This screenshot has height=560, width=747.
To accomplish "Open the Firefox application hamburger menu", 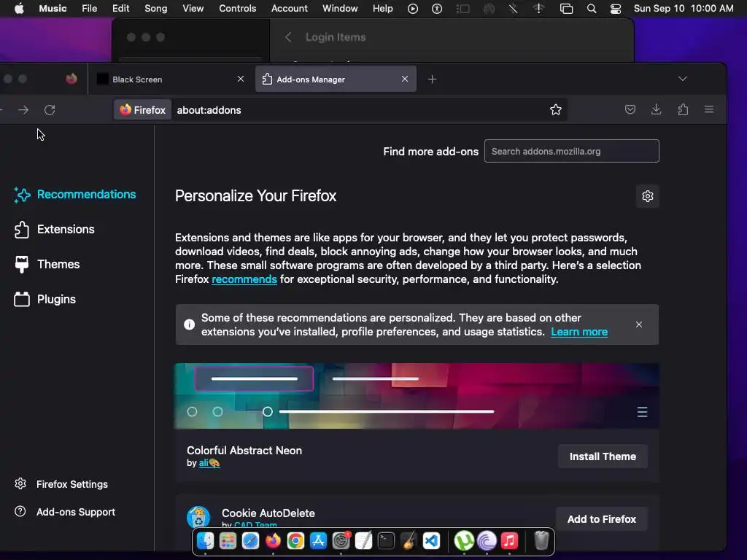I will (709, 110).
